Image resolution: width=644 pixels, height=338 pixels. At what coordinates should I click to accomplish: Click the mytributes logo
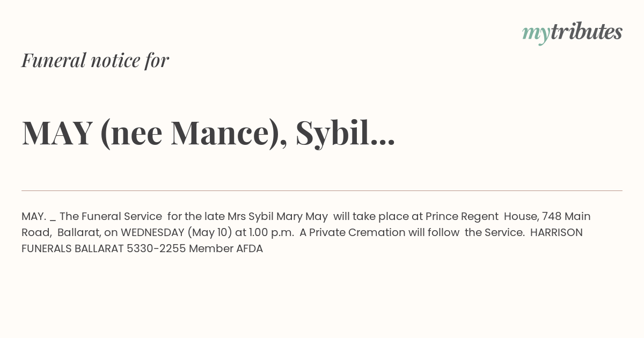click(x=572, y=33)
